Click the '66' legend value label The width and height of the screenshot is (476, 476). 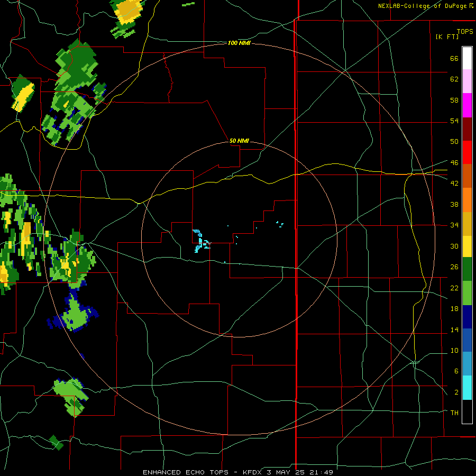pos(454,58)
